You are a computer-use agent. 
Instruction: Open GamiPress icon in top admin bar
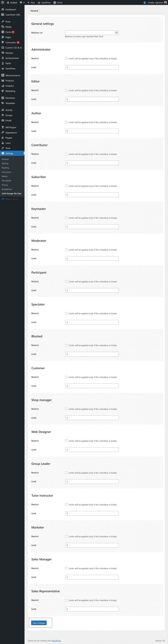click(x=39, y=3)
